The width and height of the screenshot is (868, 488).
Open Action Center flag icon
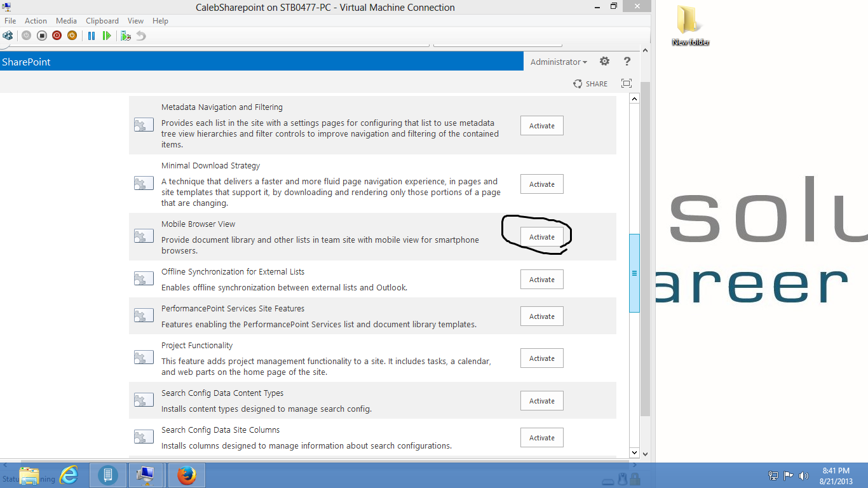789,475
